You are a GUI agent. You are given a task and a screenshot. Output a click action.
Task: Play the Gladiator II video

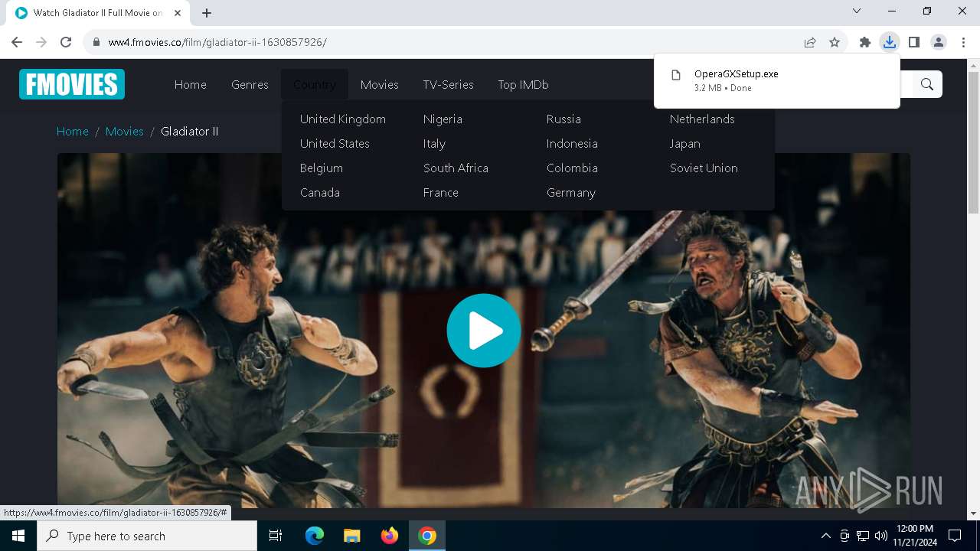coord(484,331)
